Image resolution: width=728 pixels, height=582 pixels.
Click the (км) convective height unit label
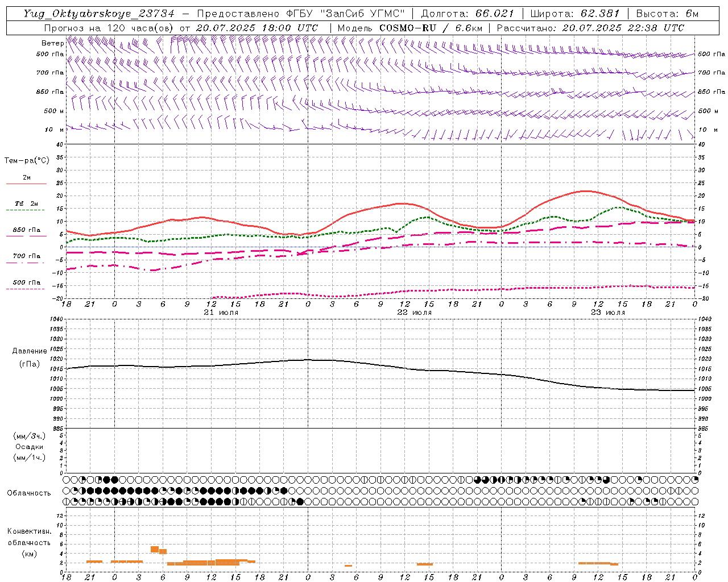point(29,554)
